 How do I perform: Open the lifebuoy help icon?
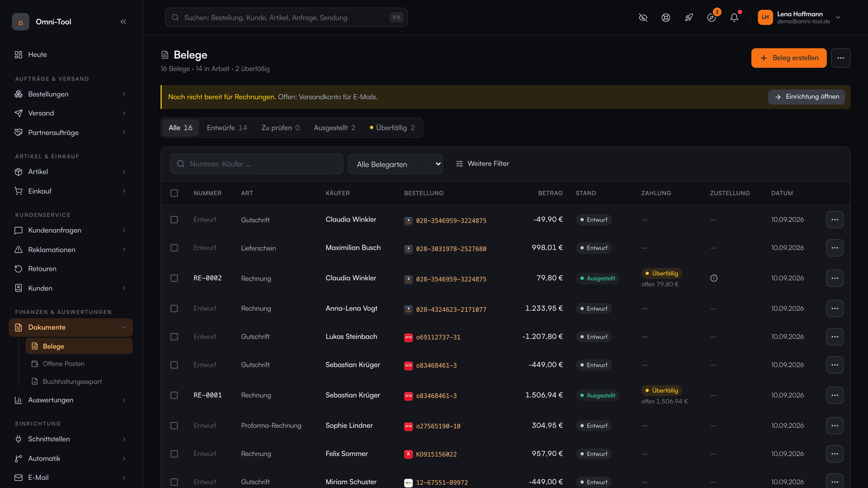tap(666, 18)
